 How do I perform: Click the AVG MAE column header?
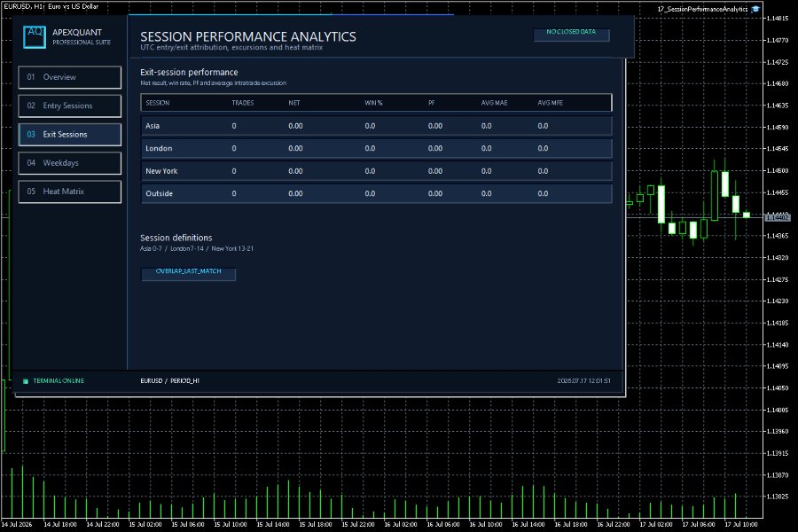[x=494, y=103]
